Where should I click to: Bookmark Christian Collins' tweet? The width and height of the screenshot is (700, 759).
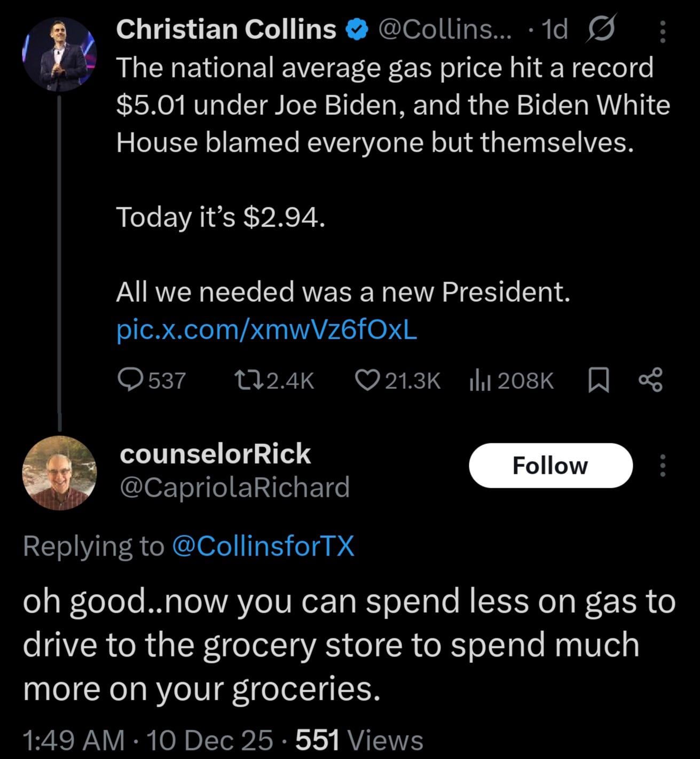click(599, 380)
